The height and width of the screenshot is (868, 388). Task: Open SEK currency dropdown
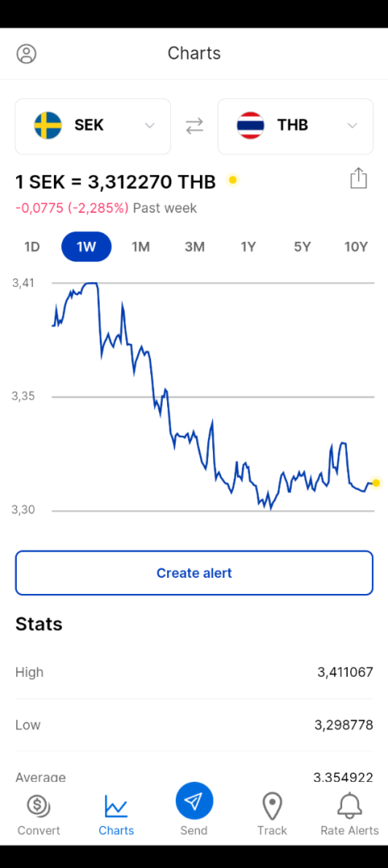(93, 126)
